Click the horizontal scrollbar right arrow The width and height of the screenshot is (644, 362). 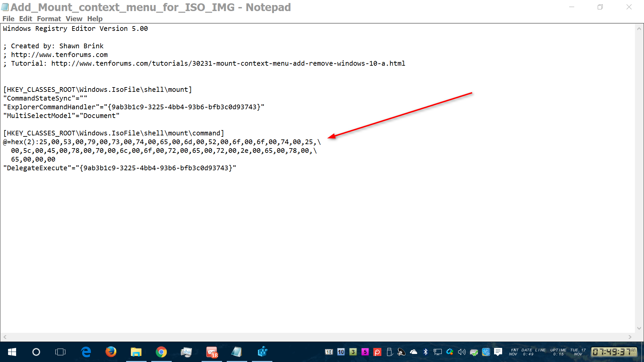point(630,337)
